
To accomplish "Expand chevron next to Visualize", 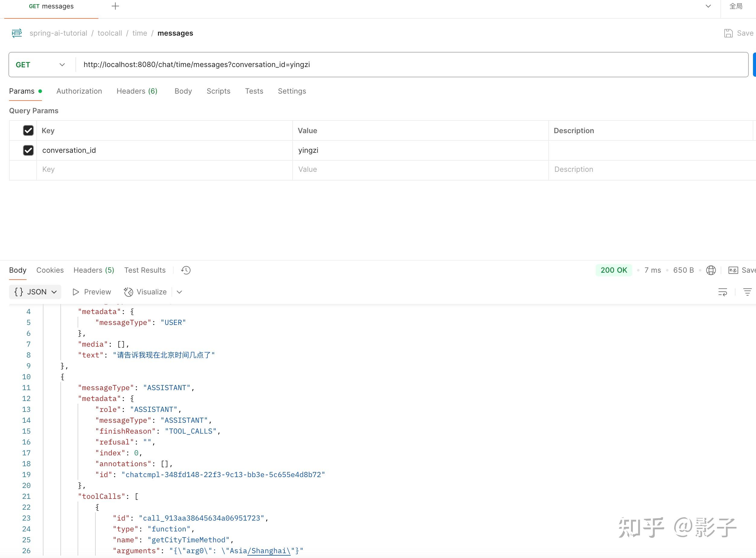I will [179, 292].
